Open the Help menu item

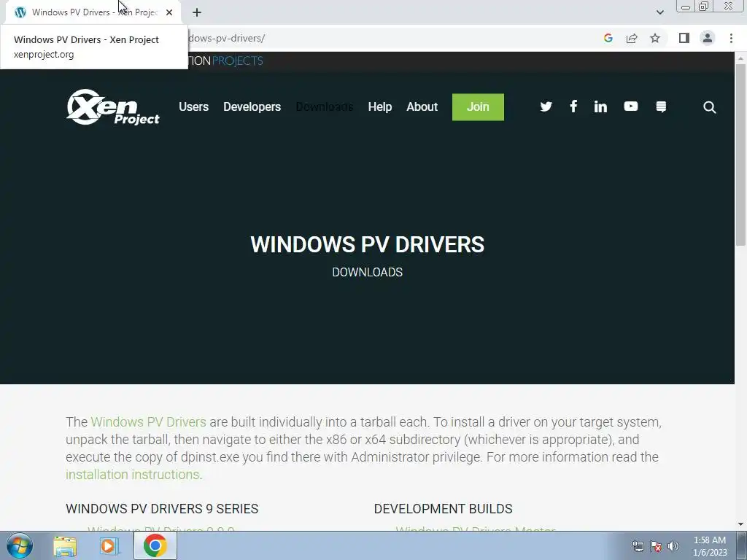pyautogui.click(x=379, y=106)
